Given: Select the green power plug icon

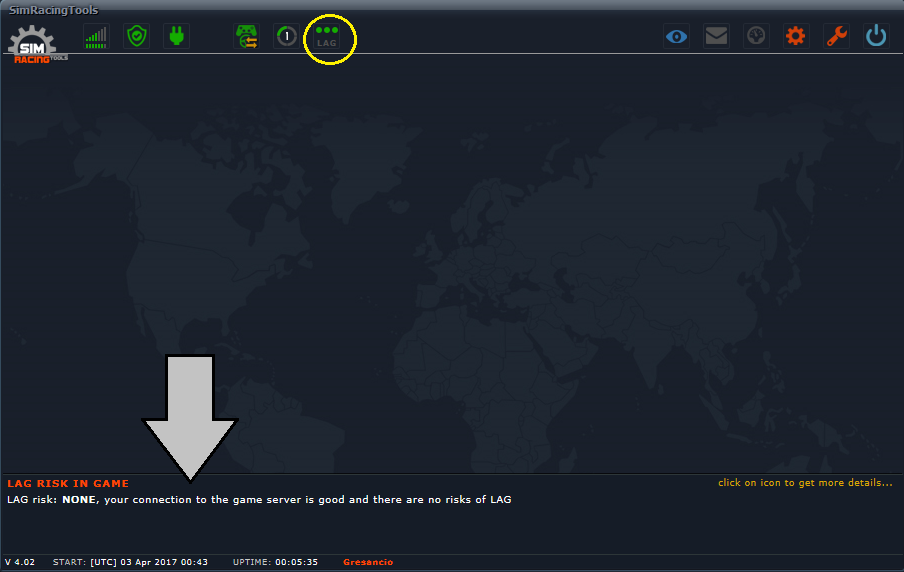Looking at the screenshot, I should pos(176,36).
